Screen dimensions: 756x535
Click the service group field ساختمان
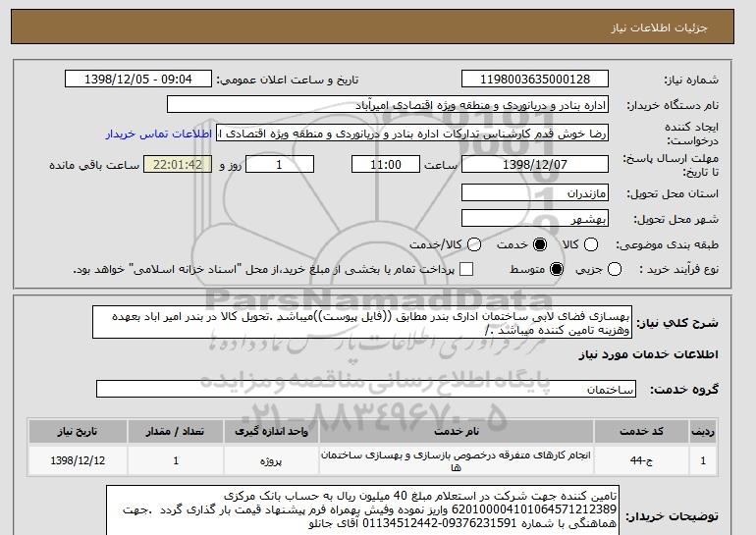point(366,390)
